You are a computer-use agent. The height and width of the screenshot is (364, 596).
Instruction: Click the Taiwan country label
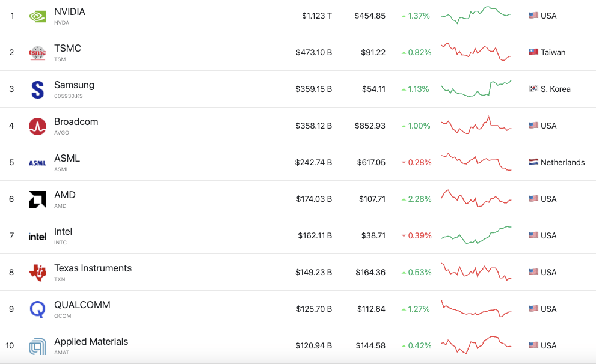(x=553, y=52)
